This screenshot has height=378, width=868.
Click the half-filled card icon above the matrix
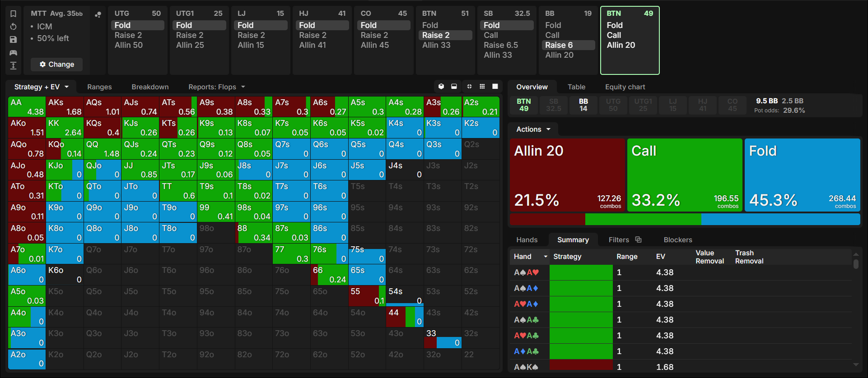pyautogui.click(x=454, y=87)
